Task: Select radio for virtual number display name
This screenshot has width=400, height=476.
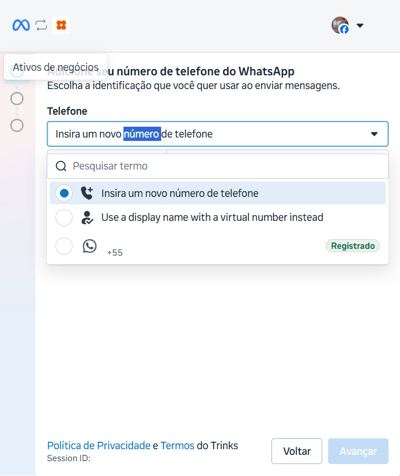Action: tap(64, 217)
